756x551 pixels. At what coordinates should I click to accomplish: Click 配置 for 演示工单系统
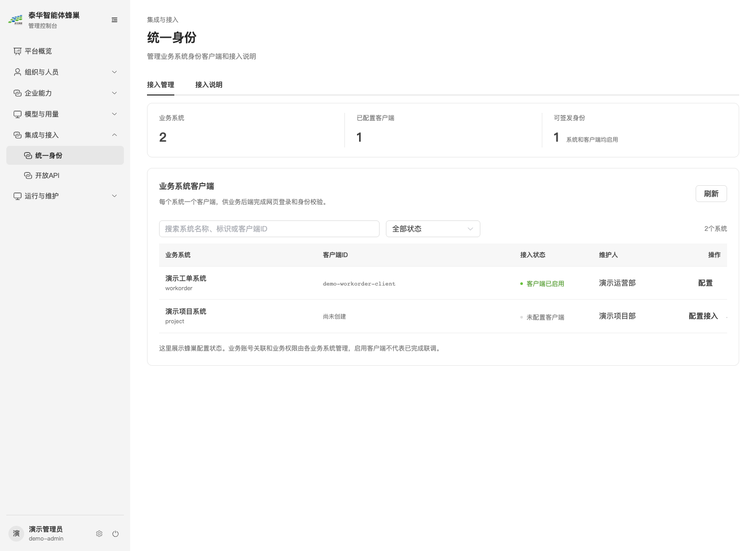(x=706, y=283)
